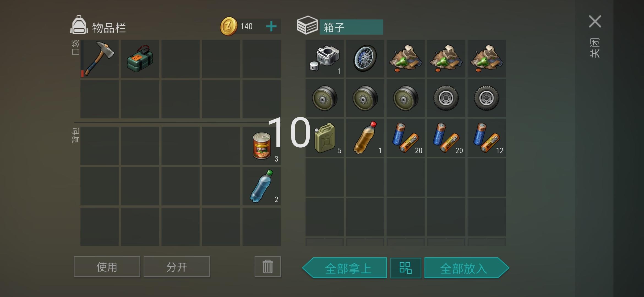Select the canned food stack of 3

(x=261, y=146)
